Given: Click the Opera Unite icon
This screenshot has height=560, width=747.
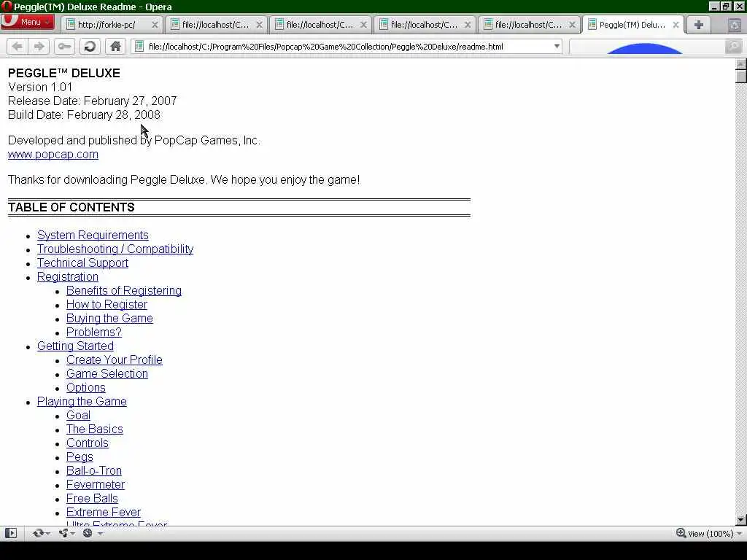Looking at the screenshot, I should [x=63, y=533].
